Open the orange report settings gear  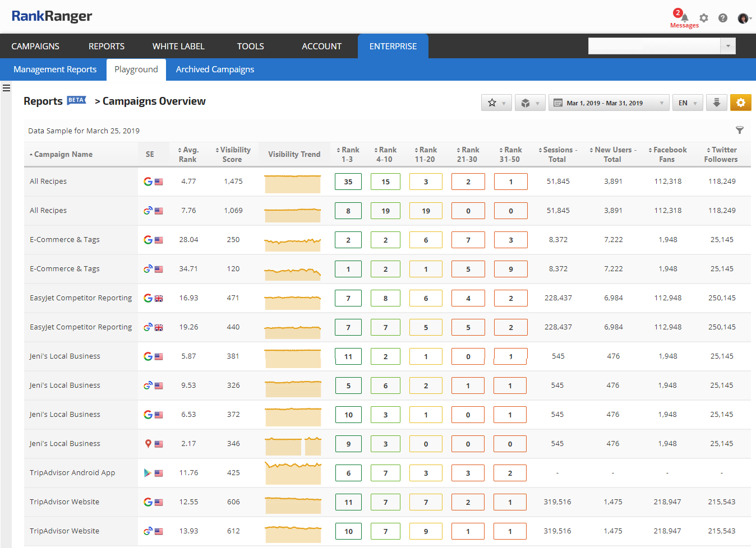[x=740, y=103]
